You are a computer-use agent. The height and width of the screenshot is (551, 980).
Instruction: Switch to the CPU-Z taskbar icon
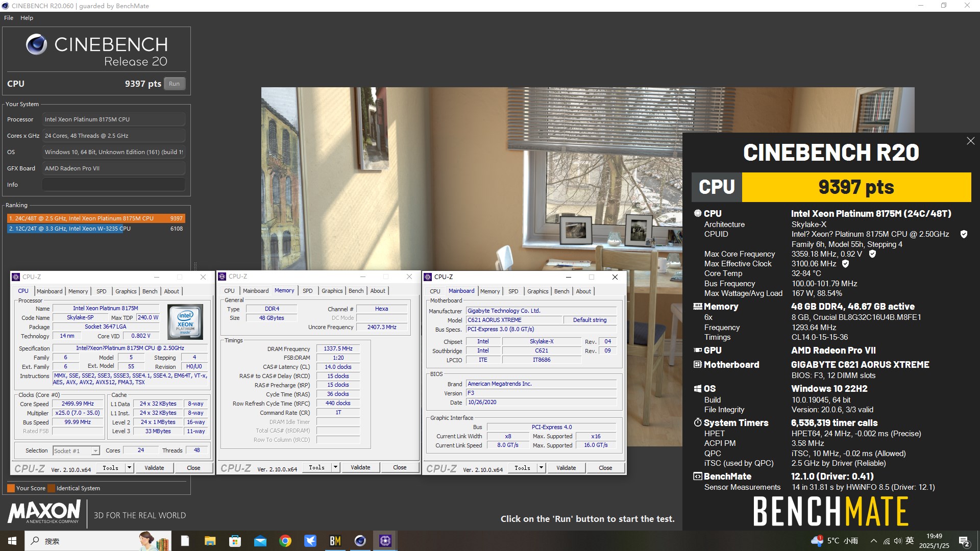click(385, 541)
